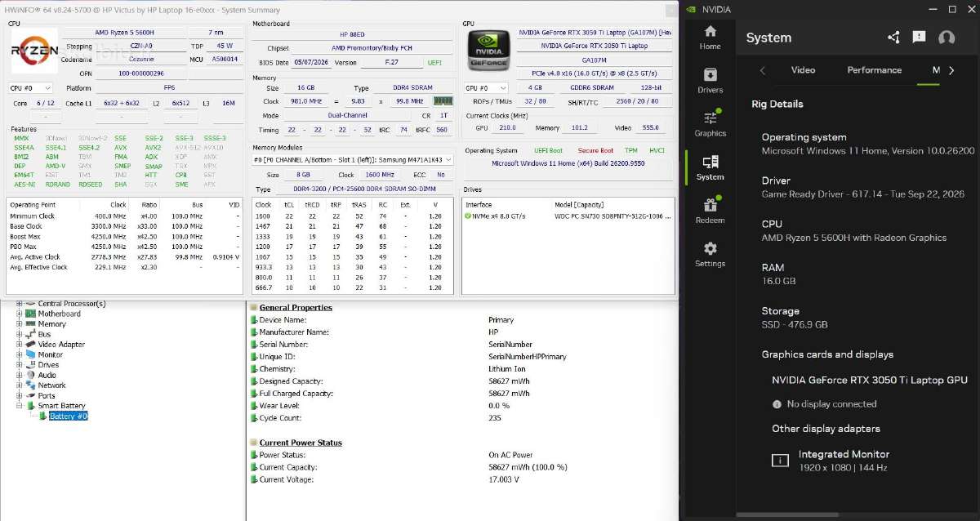
Task: Click the share icon in NVIDIA header
Action: pos(893,38)
